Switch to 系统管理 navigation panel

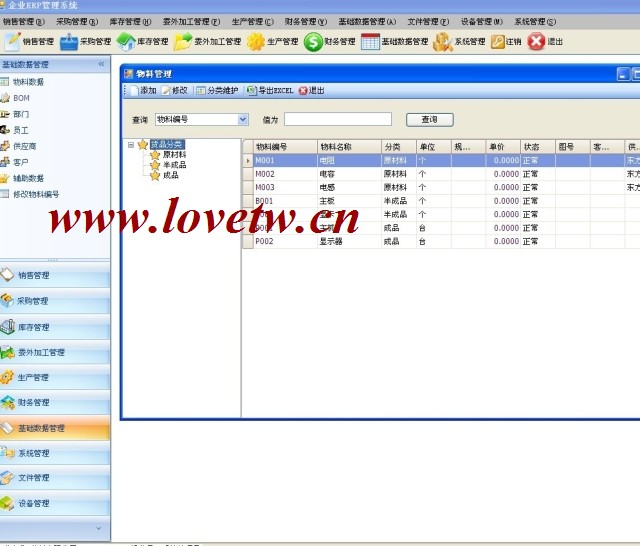click(55, 453)
